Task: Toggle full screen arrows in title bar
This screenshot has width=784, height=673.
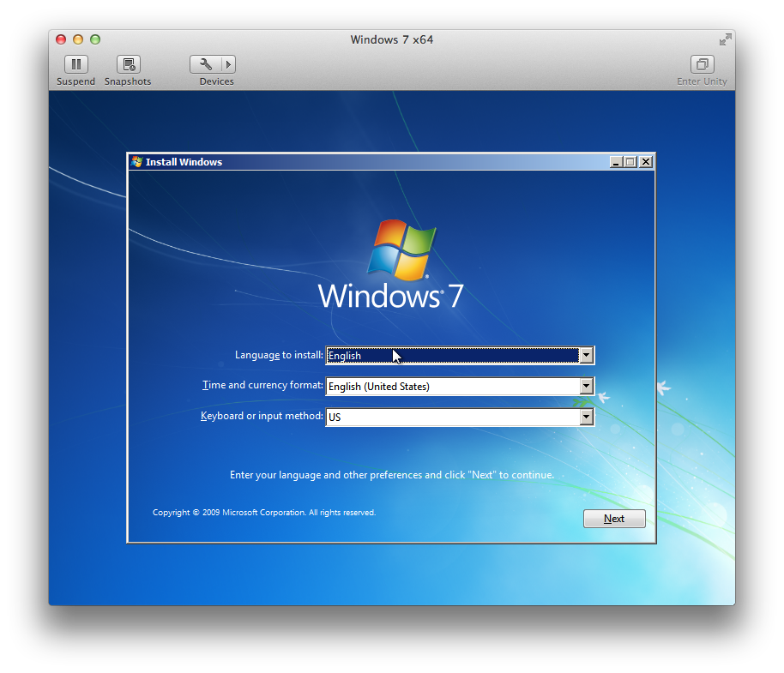Action: tap(725, 39)
